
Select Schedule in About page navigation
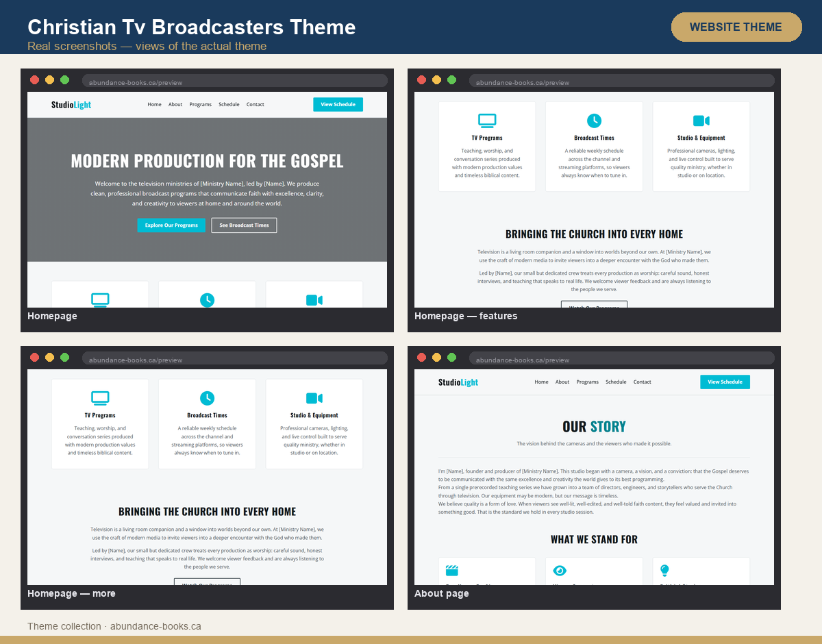[x=616, y=382]
